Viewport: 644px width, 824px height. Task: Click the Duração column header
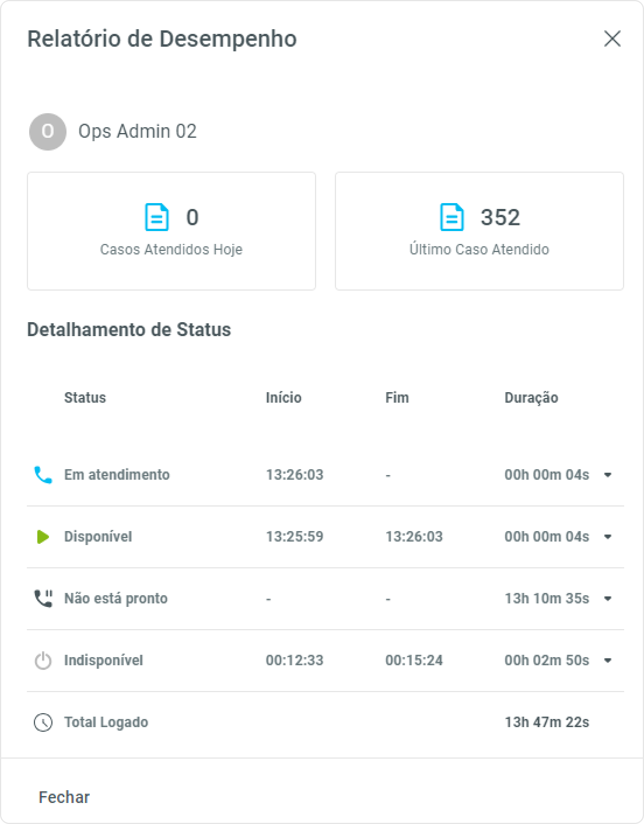coord(531,398)
